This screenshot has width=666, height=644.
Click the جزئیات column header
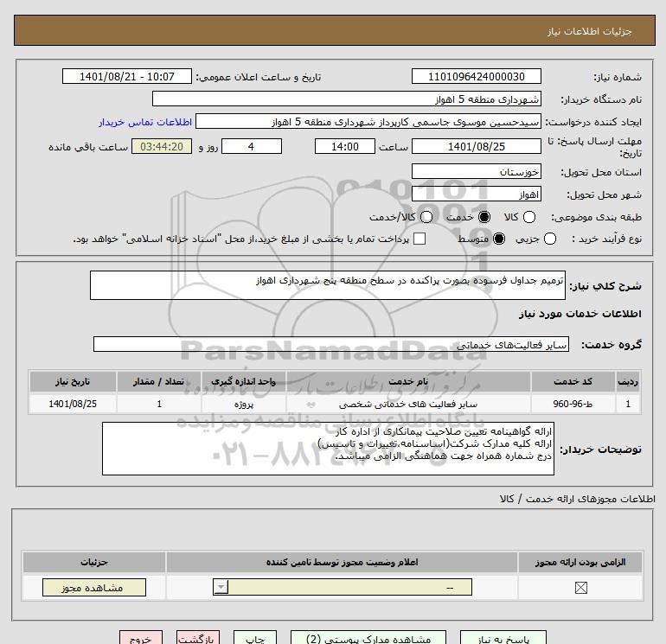tap(94, 563)
